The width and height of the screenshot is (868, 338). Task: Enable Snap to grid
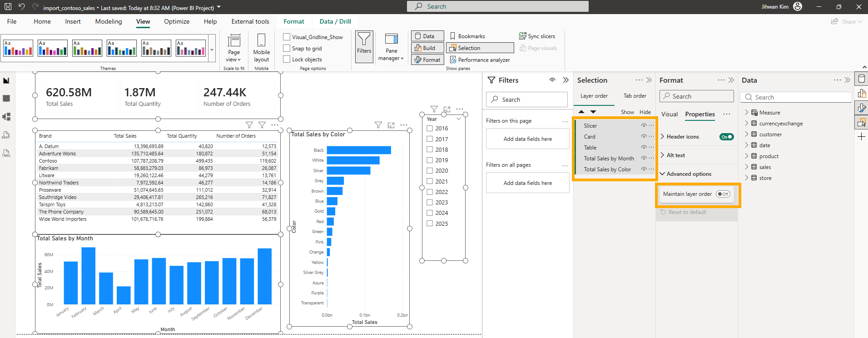coord(287,48)
